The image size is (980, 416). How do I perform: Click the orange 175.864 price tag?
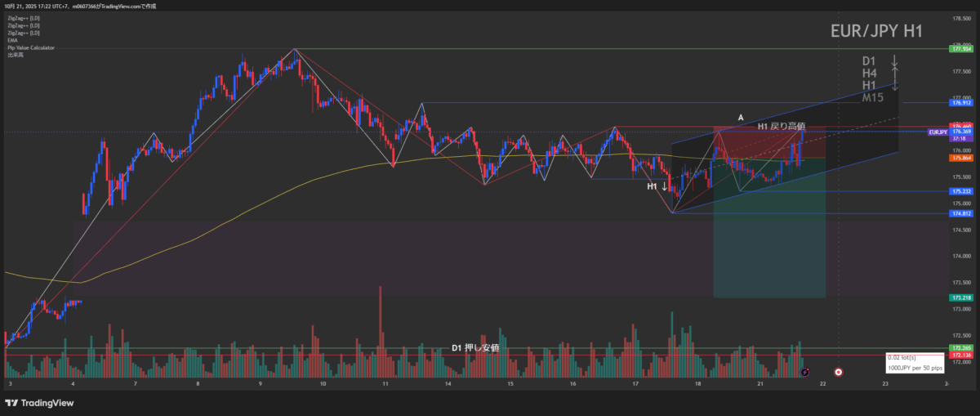pos(960,158)
